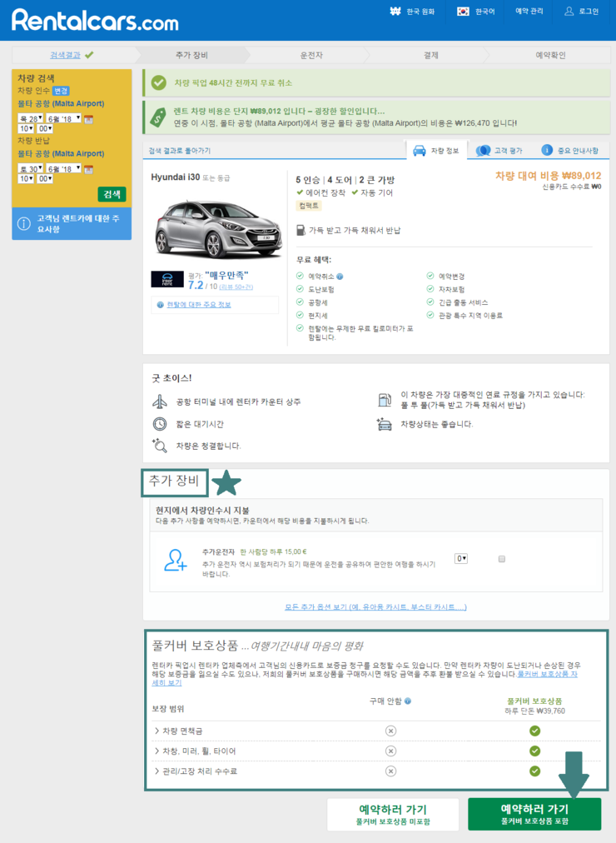Open the pick-up date calendar icon

[88, 119]
